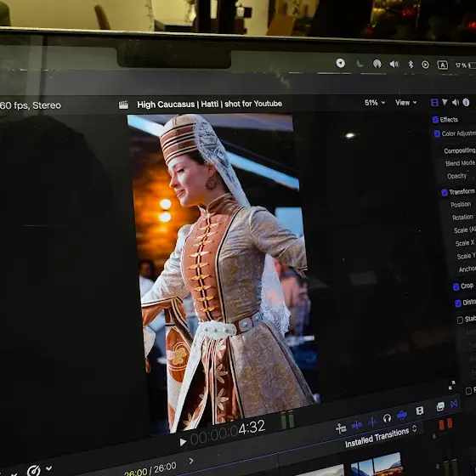The height and width of the screenshot is (476, 476).
Task: Click the audio meters beside timecode
Action: tap(287, 420)
